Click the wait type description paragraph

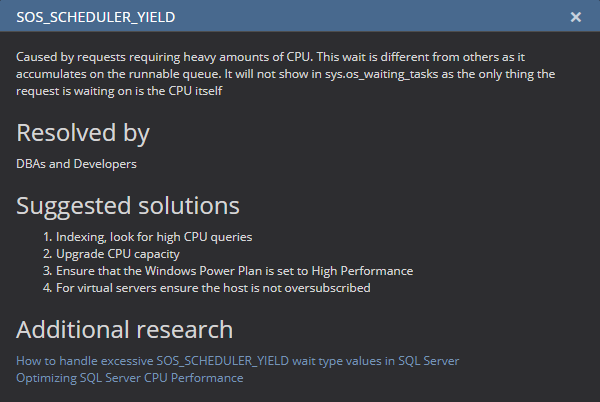pos(285,74)
